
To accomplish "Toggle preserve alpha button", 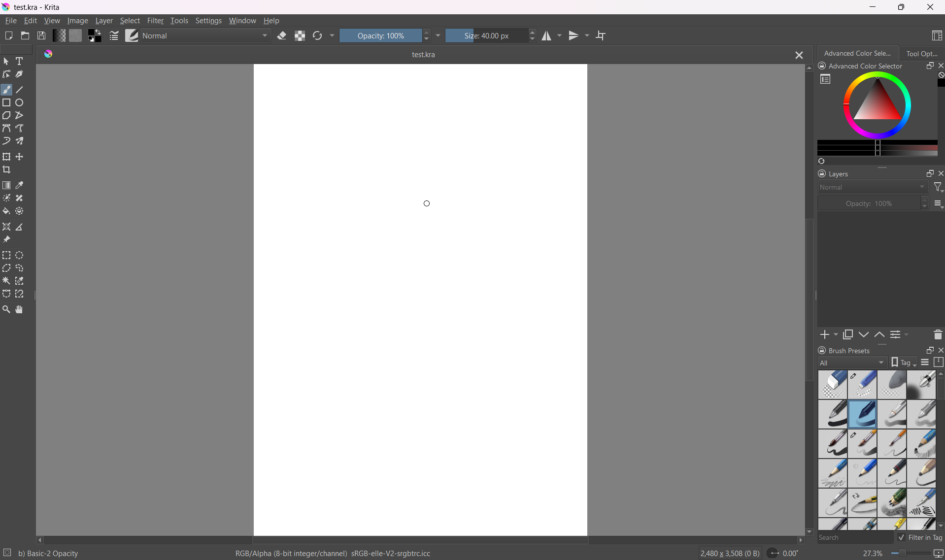I will pyautogui.click(x=300, y=36).
